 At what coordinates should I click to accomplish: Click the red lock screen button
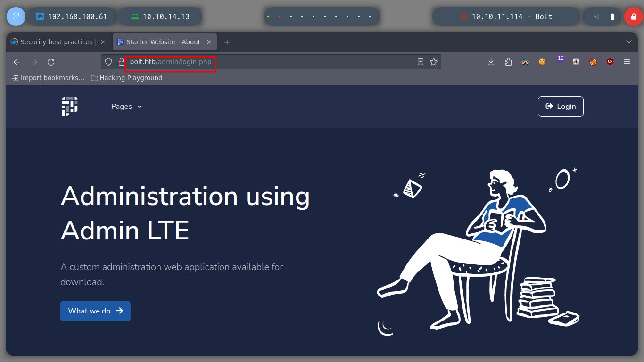(x=633, y=16)
